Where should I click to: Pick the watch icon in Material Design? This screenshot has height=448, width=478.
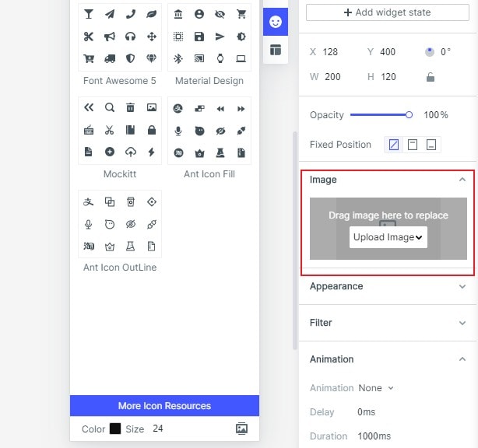tap(220, 58)
